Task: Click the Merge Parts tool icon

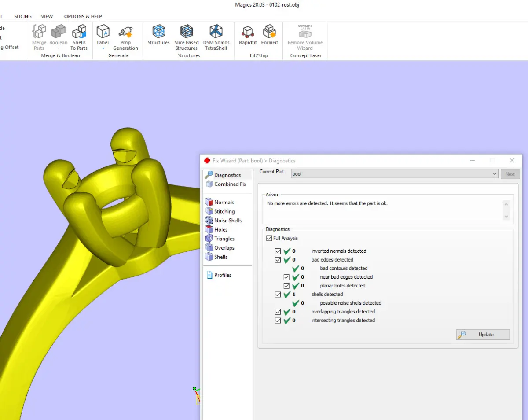Action: pyautogui.click(x=39, y=32)
